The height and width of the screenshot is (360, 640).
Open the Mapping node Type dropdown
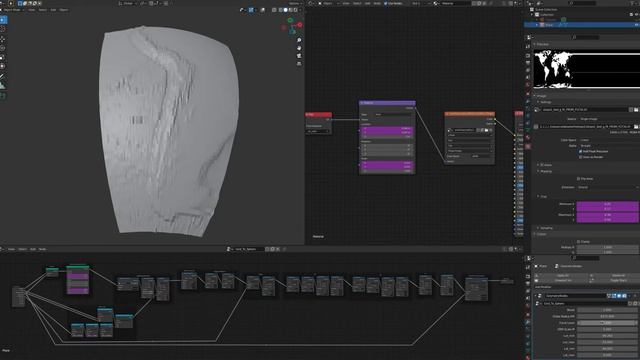tap(393, 115)
